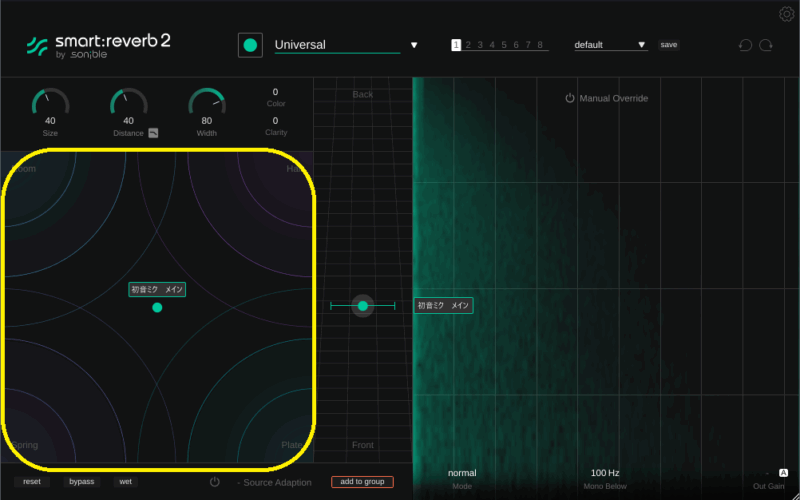Click the Clarity value 0
800x500 pixels.
276,121
